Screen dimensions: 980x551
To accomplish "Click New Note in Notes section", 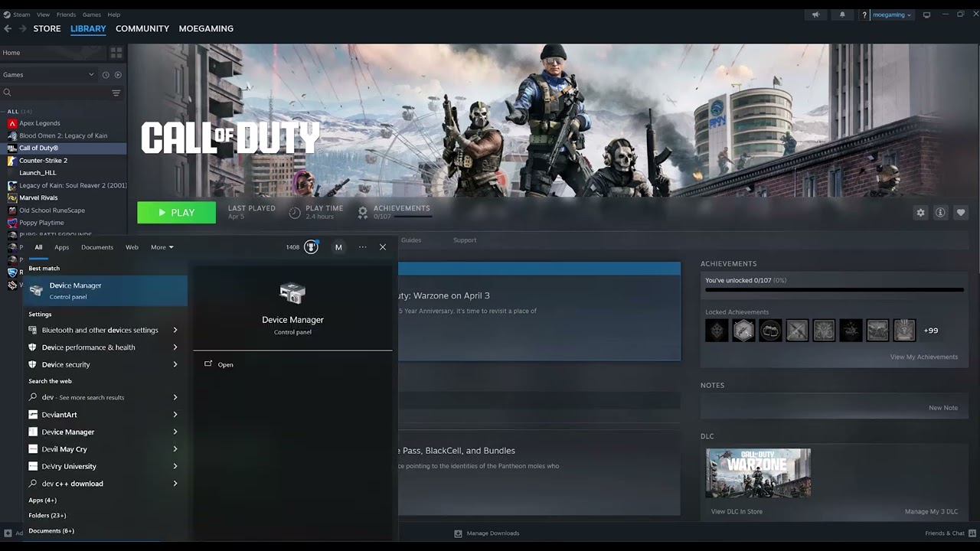I will 943,408.
